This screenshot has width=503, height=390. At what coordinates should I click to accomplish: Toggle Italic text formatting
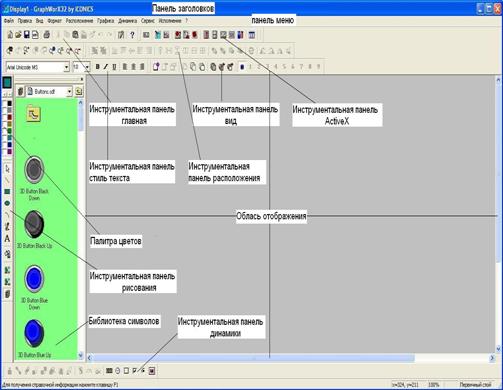pyautogui.click(x=106, y=67)
